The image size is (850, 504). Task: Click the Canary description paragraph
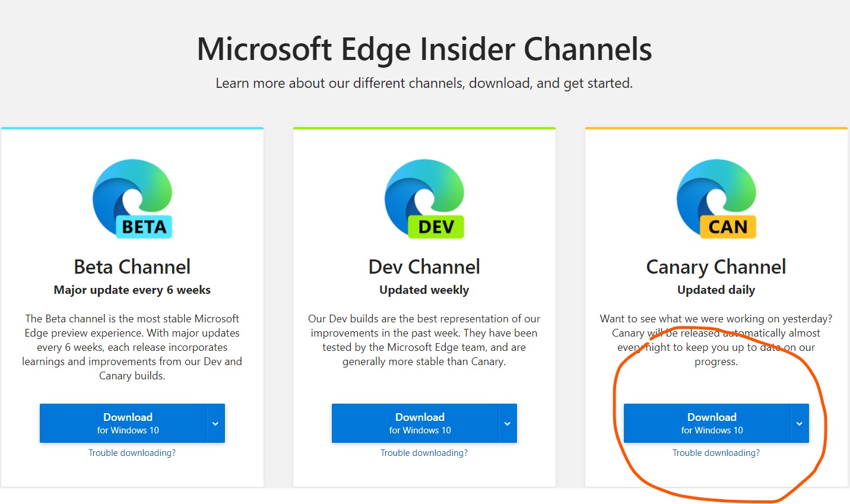tap(716, 340)
